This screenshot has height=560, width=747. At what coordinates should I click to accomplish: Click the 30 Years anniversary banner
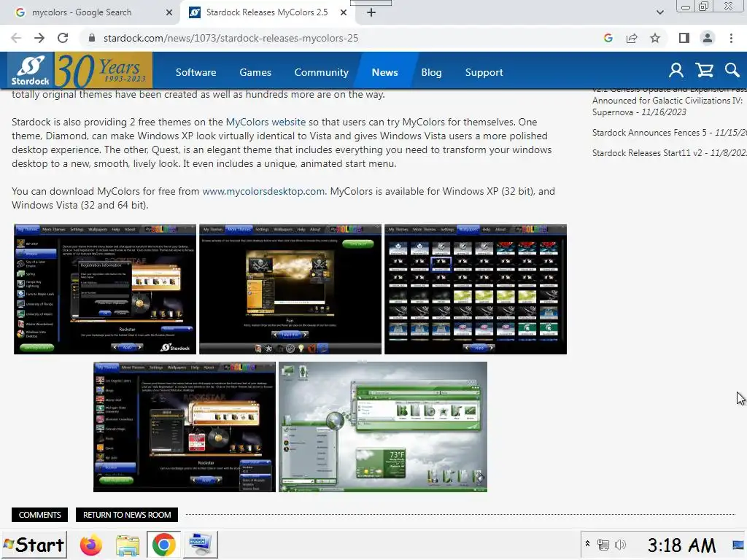click(104, 71)
